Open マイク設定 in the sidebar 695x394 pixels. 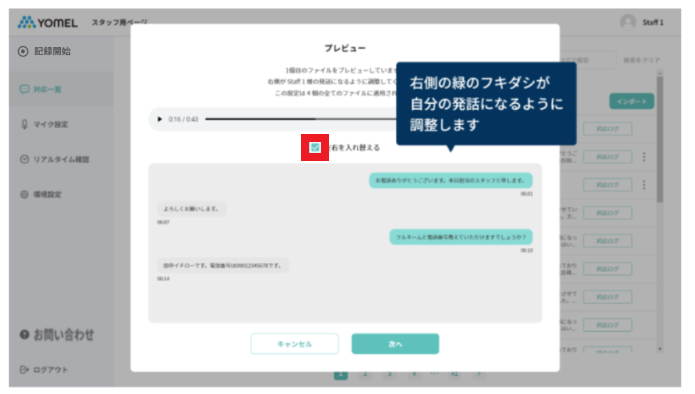click(44, 124)
